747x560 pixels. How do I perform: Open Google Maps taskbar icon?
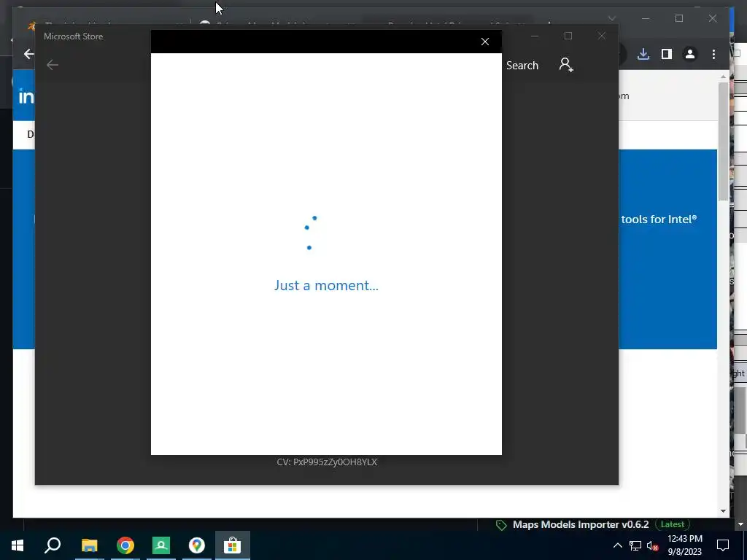pyautogui.click(x=197, y=545)
